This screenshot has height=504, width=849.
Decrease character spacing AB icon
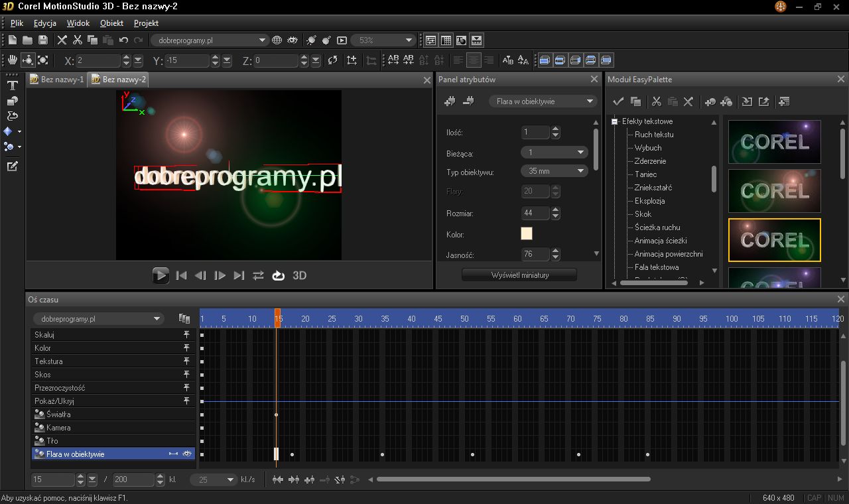click(x=409, y=60)
